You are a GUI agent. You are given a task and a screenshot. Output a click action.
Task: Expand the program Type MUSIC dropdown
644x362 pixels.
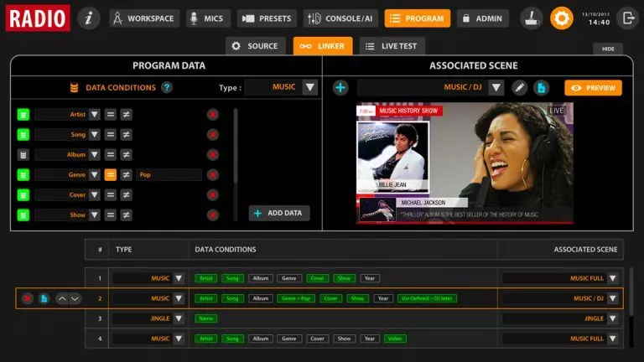tap(309, 87)
